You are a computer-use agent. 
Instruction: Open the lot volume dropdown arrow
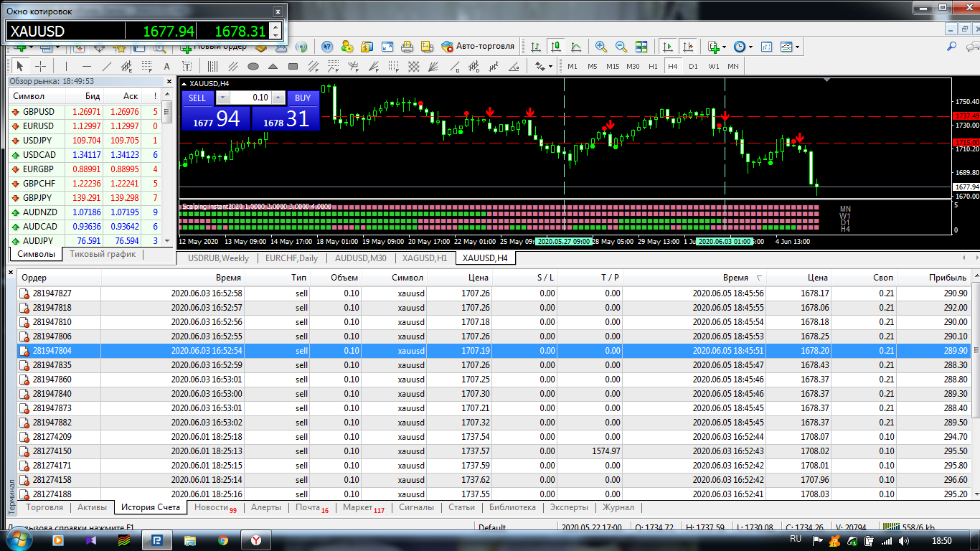[x=222, y=98]
